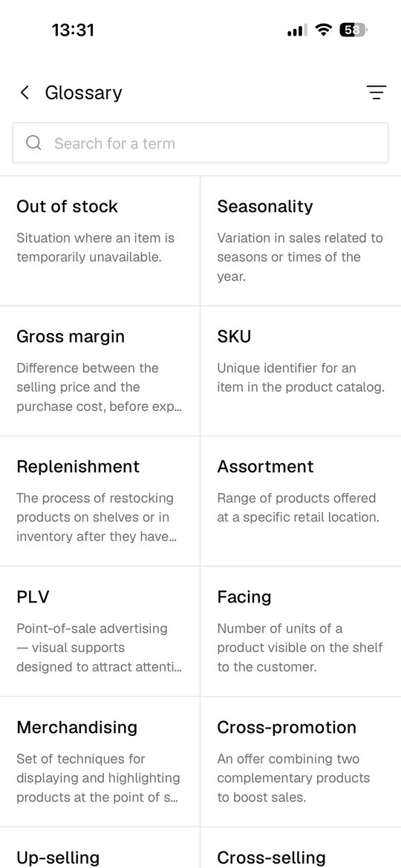Screen dimensions: 401x868
Task: Open the 'Up-selling' glossary card
Action: click(100, 848)
